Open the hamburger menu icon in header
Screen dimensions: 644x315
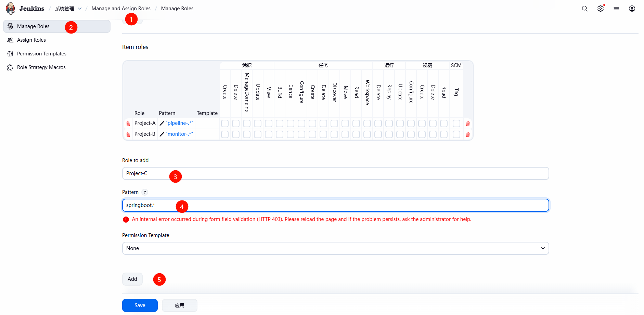[616, 9]
